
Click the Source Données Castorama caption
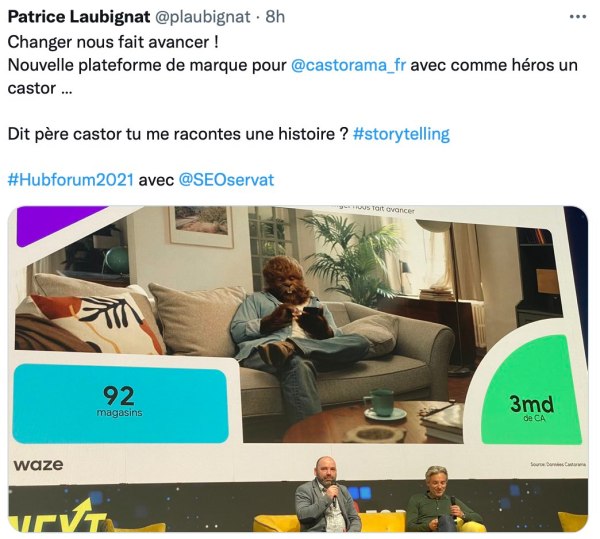pos(558,464)
